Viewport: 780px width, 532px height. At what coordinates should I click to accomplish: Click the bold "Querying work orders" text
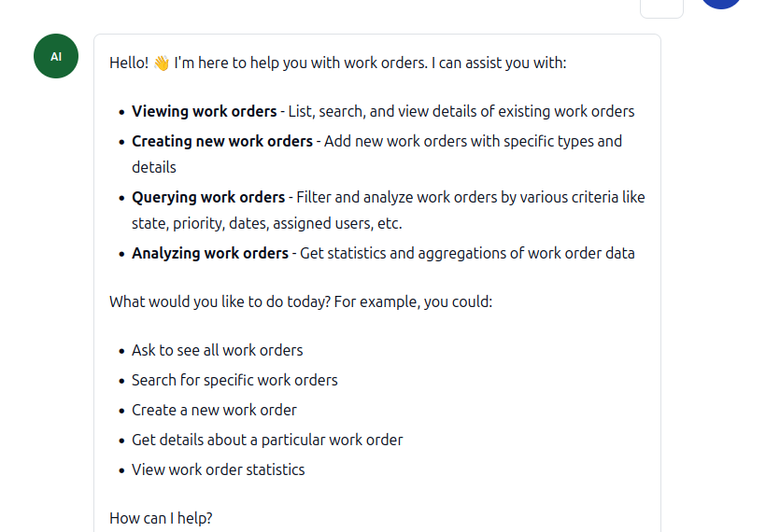(208, 198)
